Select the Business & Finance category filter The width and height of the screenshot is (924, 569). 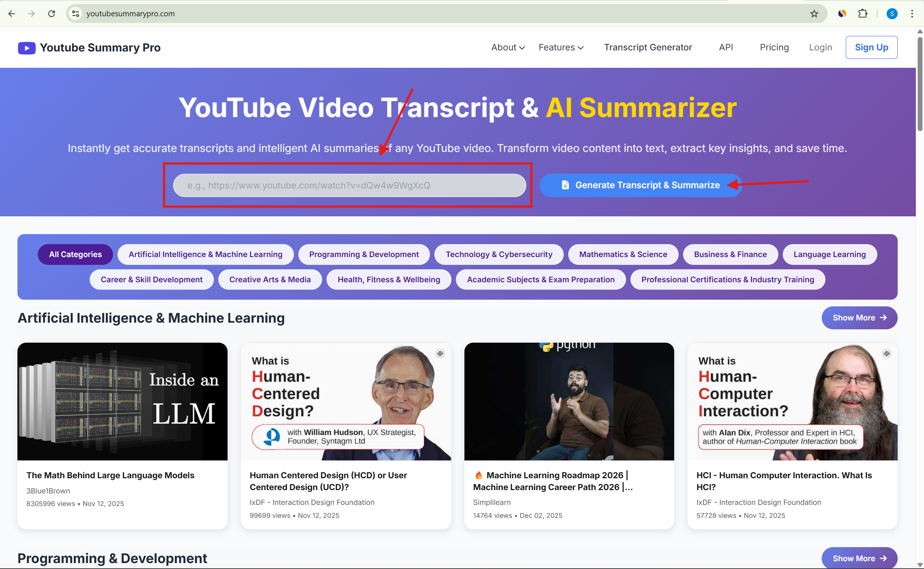pyautogui.click(x=730, y=254)
